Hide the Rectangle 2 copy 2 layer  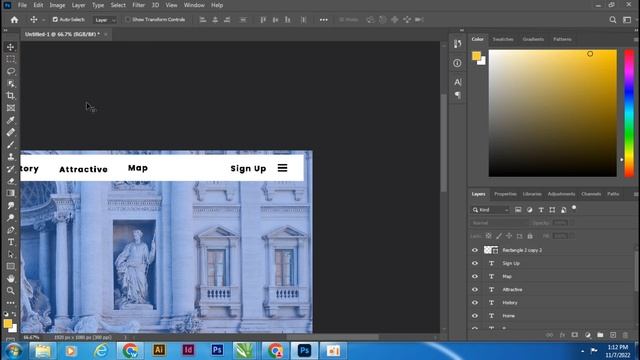click(475, 250)
